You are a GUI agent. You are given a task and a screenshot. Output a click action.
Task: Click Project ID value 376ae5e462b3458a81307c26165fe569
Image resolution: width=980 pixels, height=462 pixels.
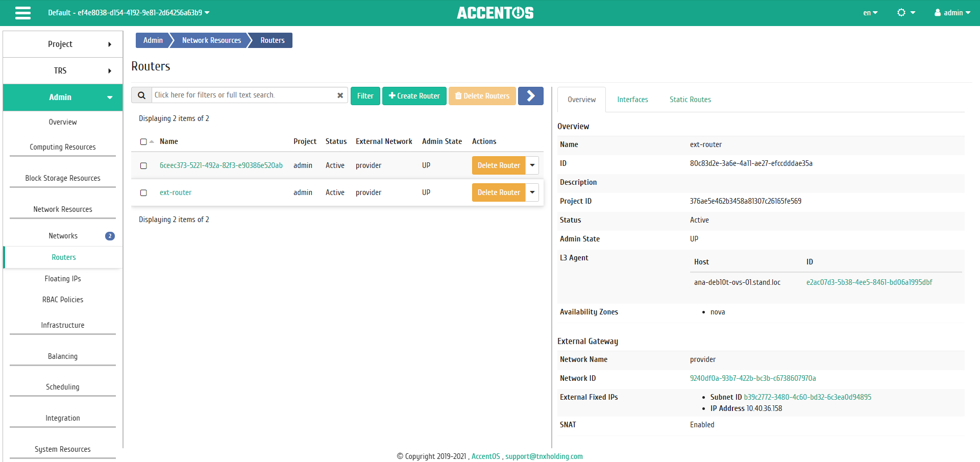pos(746,201)
